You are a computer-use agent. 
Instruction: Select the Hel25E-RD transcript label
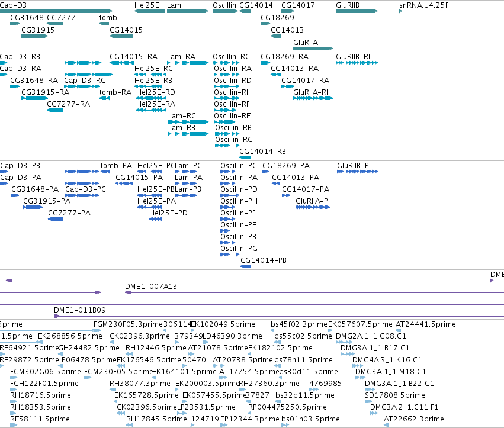[x=156, y=92]
